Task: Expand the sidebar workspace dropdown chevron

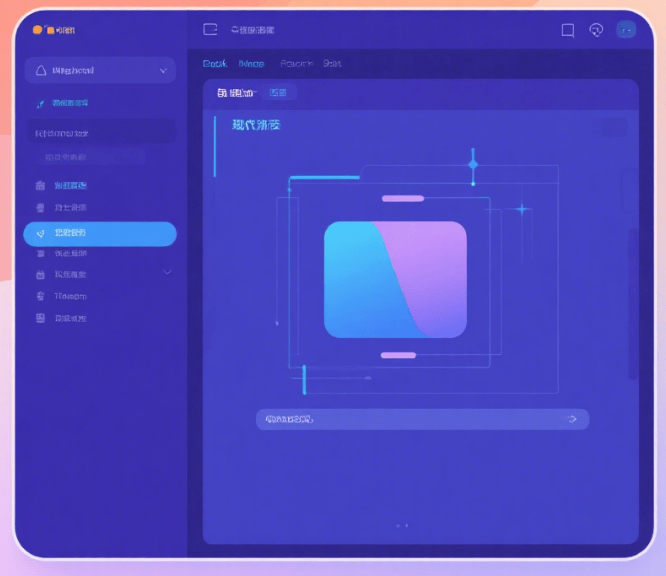Action: 163,71
